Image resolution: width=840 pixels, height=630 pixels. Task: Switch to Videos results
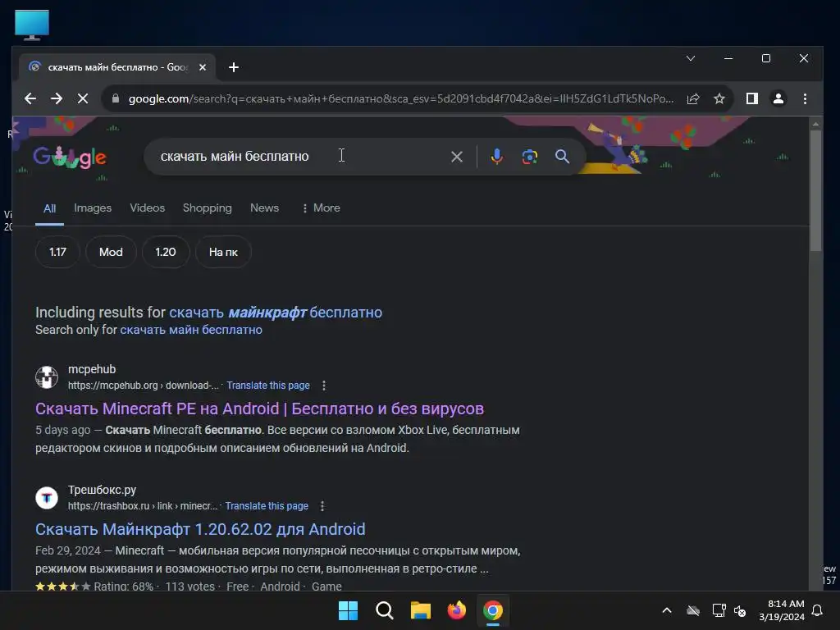tap(148, 208)
